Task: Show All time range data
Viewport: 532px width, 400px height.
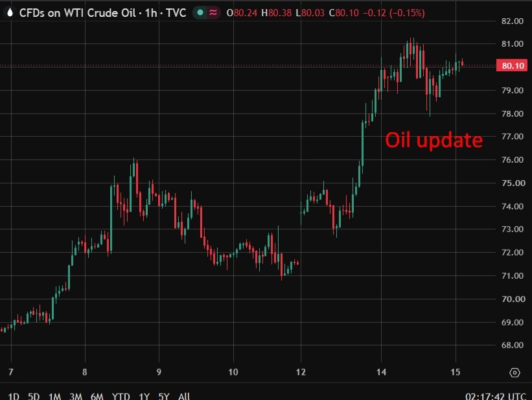Action: pos(184,396)
